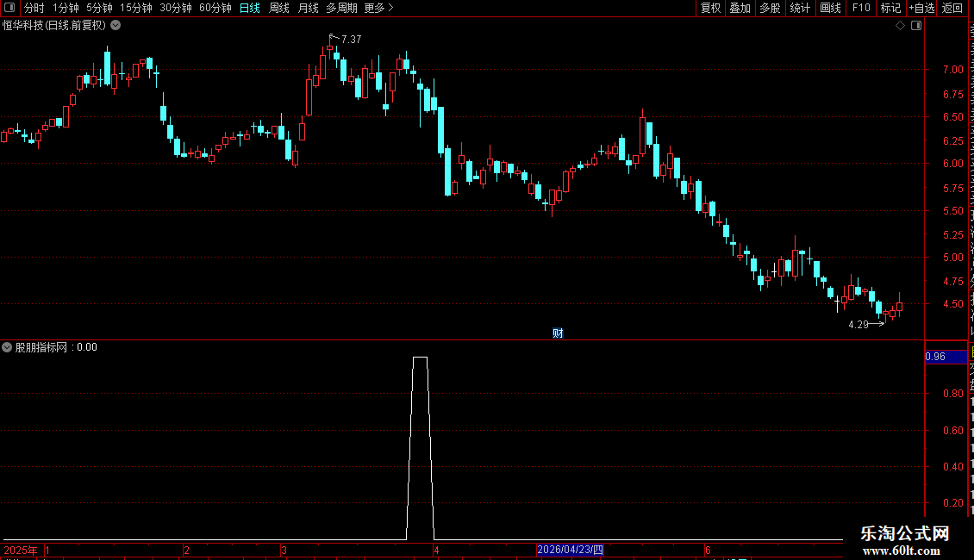Click the 5.00 price axis label
The height and width of the screenshot is (560, 974).
tap(952, 257)
